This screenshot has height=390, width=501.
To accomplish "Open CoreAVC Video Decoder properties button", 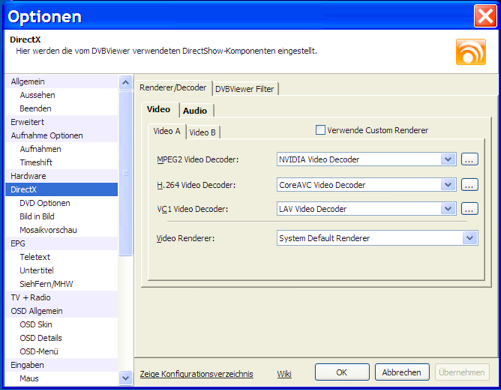I will tap(470, 184).
